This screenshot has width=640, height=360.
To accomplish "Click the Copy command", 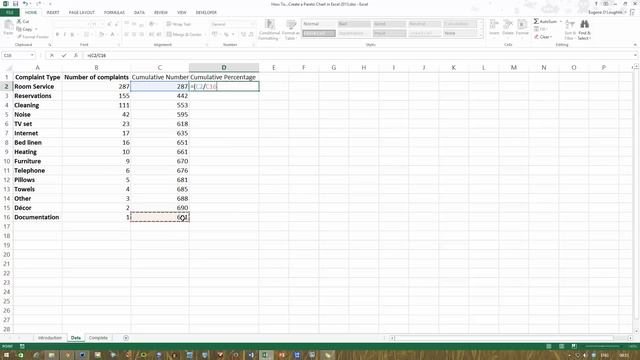I will (x=24, y=29).
